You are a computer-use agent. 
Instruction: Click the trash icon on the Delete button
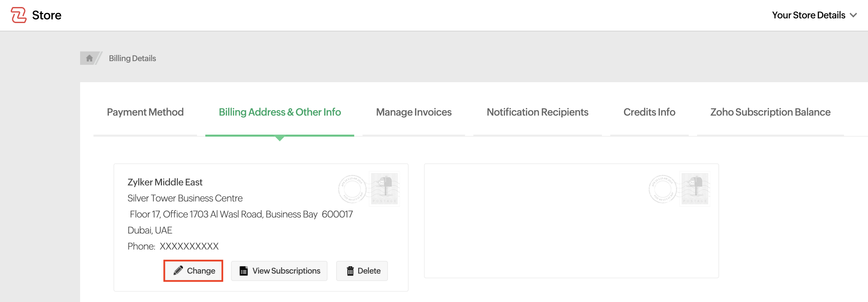tap(351, 270)
